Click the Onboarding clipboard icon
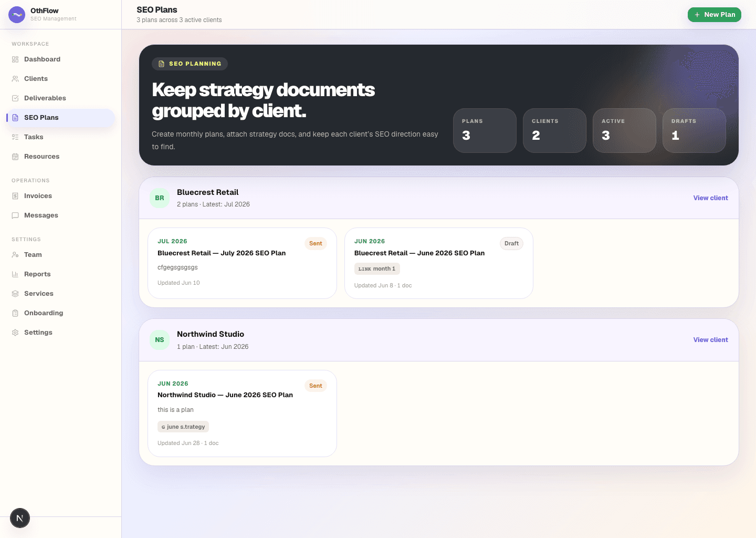The width and height of the screenshot is (756, 538). click(x=15, y=313)
